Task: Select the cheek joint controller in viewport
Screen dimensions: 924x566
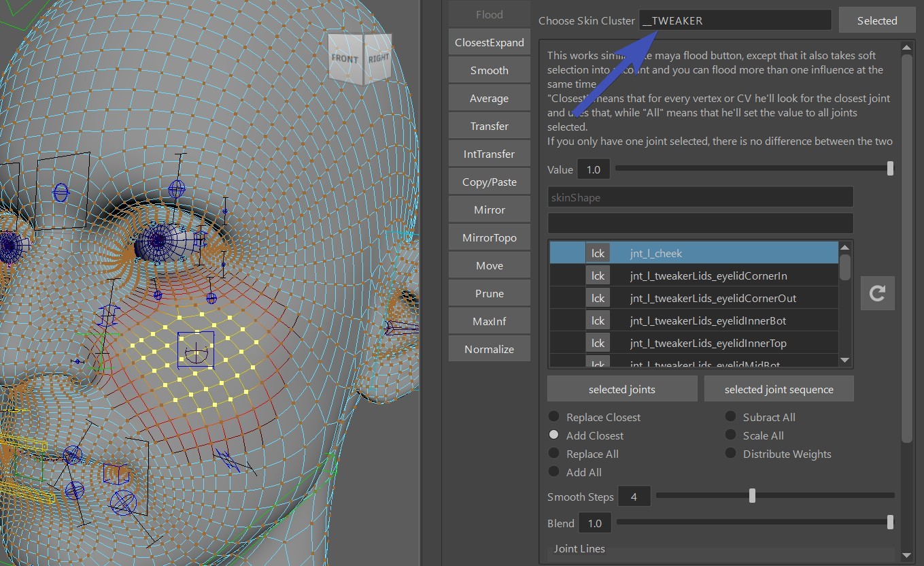Action: [196, 350]
